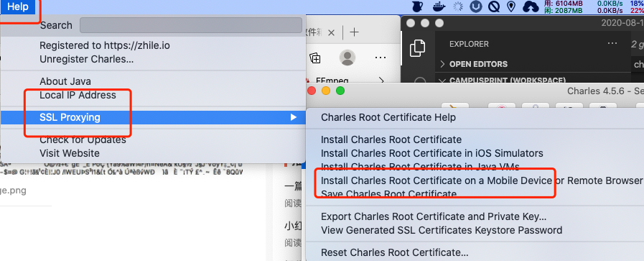Viewport: 644px width, 261px height.
Task: Open a new browser tab with plus icon
Action: (354, 32)
